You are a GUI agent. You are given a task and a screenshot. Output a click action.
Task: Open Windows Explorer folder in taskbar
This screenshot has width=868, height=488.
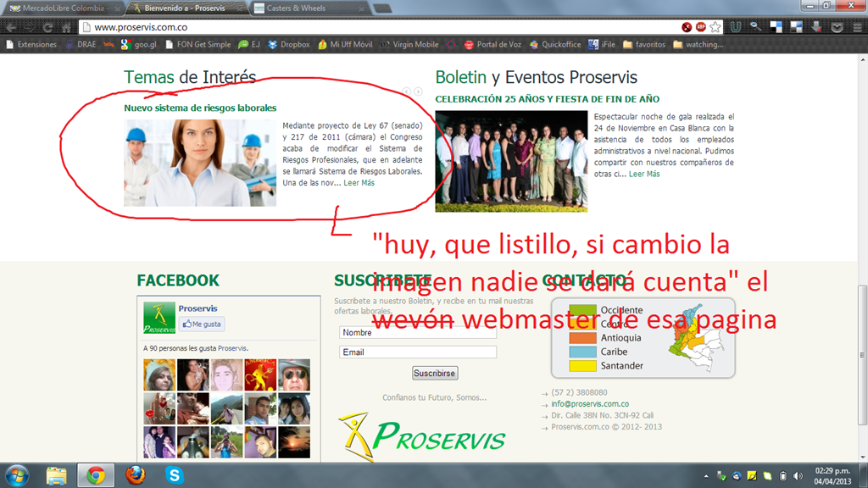click(57, 474)
